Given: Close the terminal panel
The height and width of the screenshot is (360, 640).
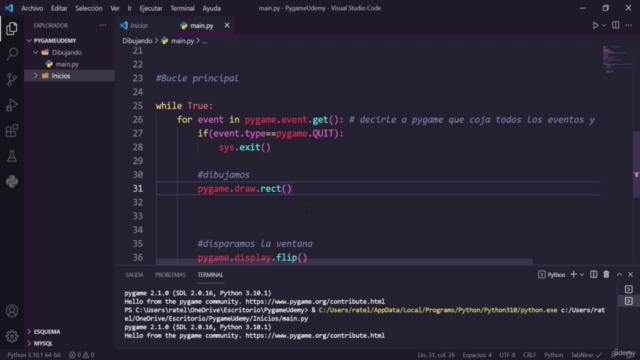Looking at the screenshot, I should 631,274.
